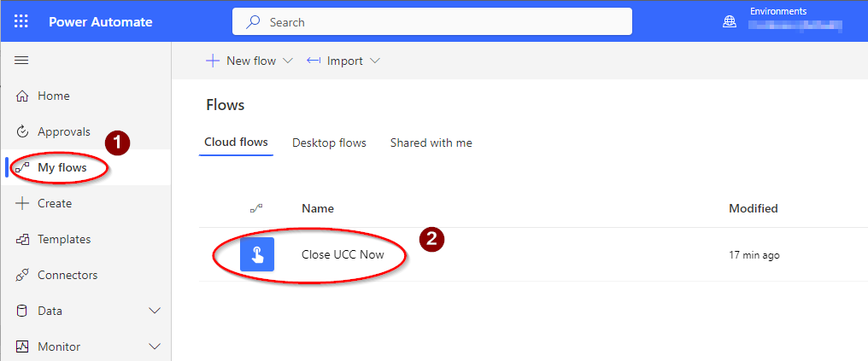Switch to the Desktop flows tab

329,143
